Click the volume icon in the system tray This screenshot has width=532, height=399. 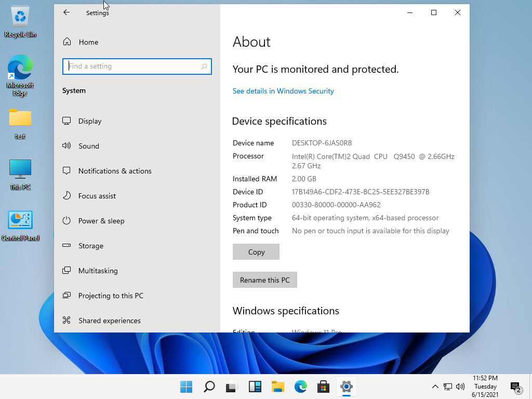pyautogui.click(x=460, y=387)
